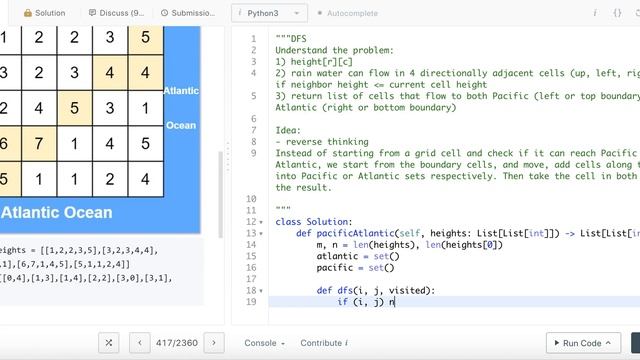Viewport: 640px width, 360px height.
Task: Click the scrollbar of the problem description panel
Action: point(220,194)
